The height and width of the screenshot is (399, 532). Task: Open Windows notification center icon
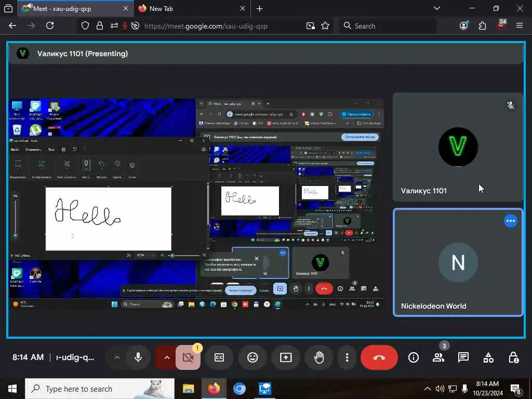(516, 389)
